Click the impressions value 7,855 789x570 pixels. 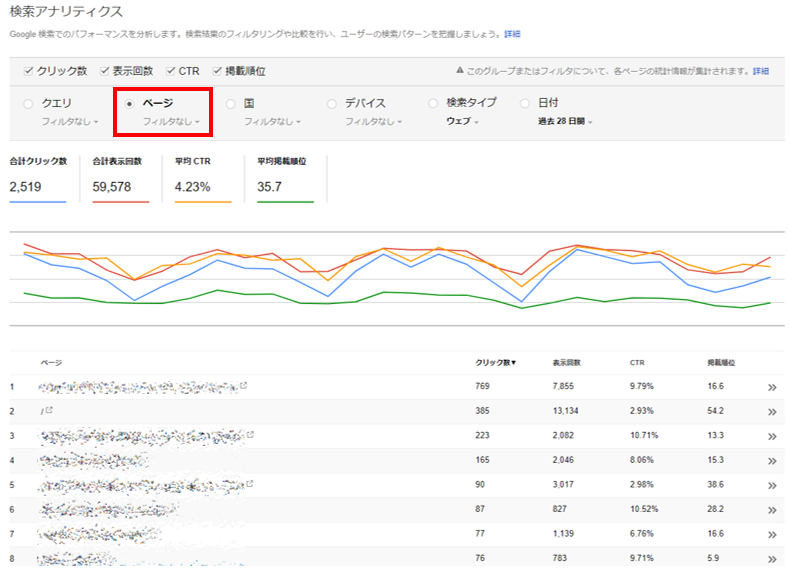563,386
